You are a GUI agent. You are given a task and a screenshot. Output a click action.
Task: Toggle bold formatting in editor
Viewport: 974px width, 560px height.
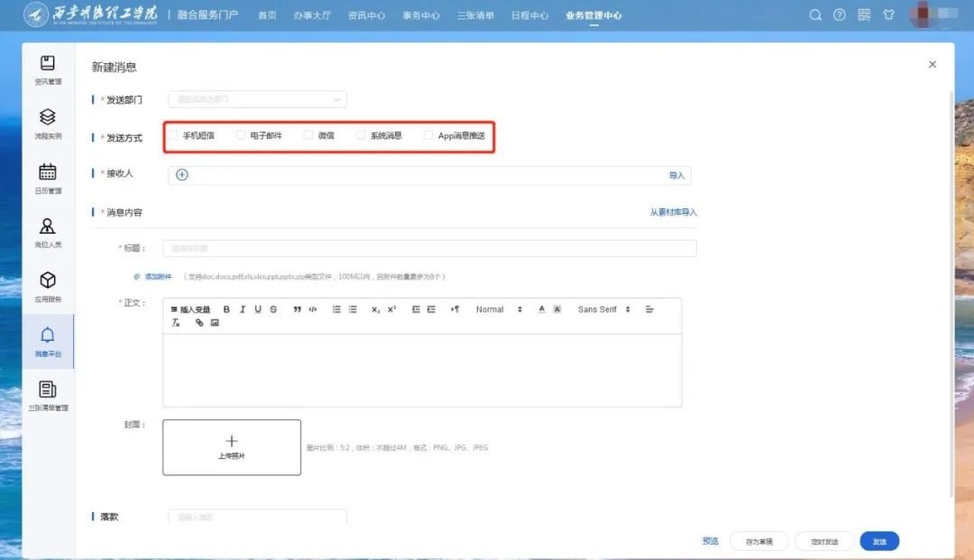point(226,309)
